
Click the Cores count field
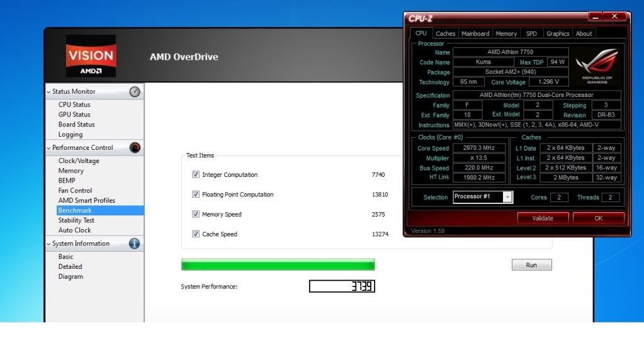tap(559, 198)
